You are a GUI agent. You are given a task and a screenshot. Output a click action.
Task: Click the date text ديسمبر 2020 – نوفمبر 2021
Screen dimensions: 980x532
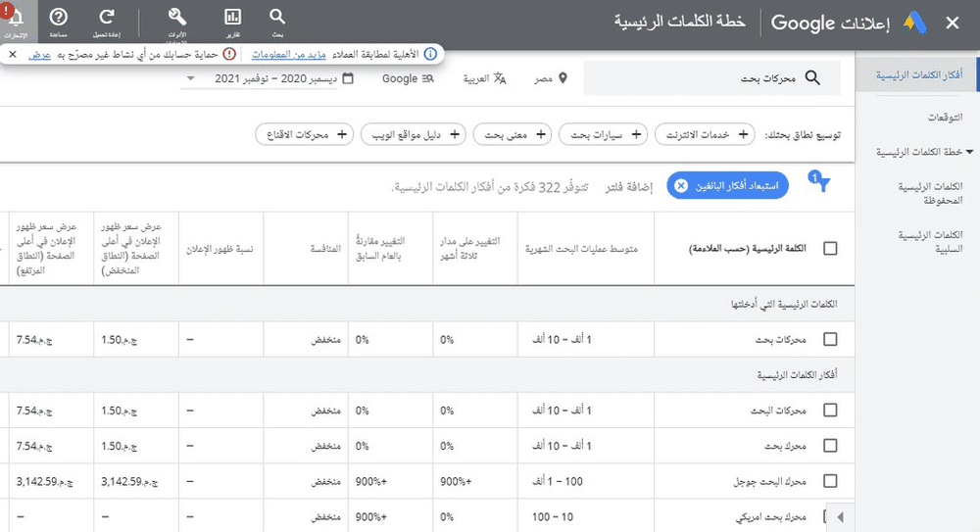(275, 78)
